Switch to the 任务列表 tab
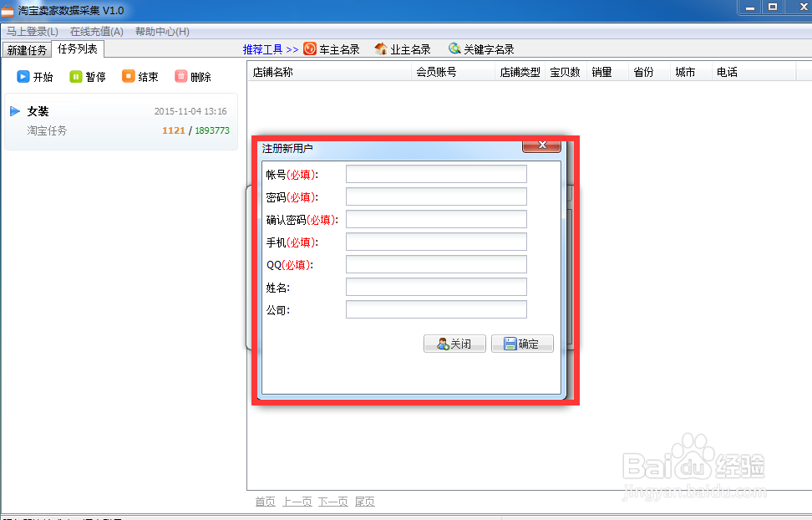 click(78, 49)
